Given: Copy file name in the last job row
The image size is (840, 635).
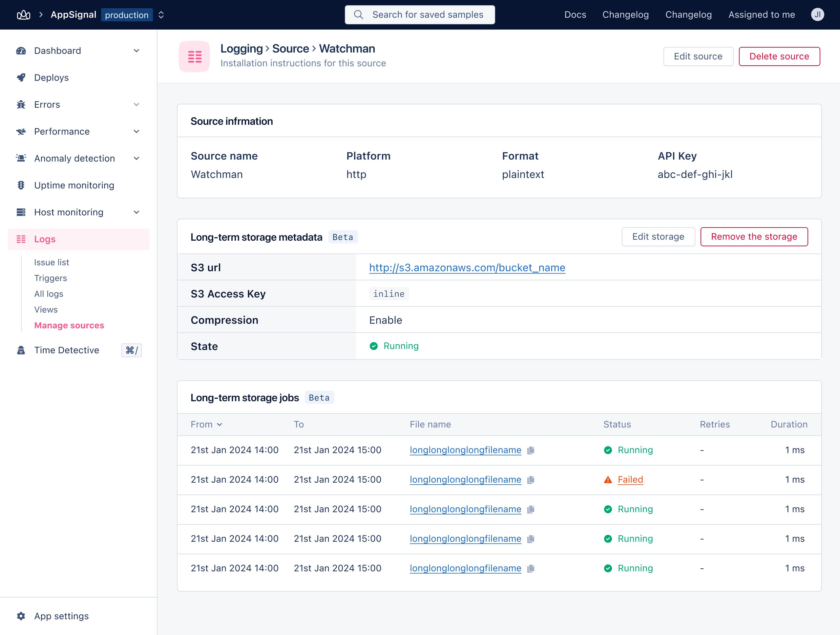Looking at the screenshot, I should tap(531, 568).
